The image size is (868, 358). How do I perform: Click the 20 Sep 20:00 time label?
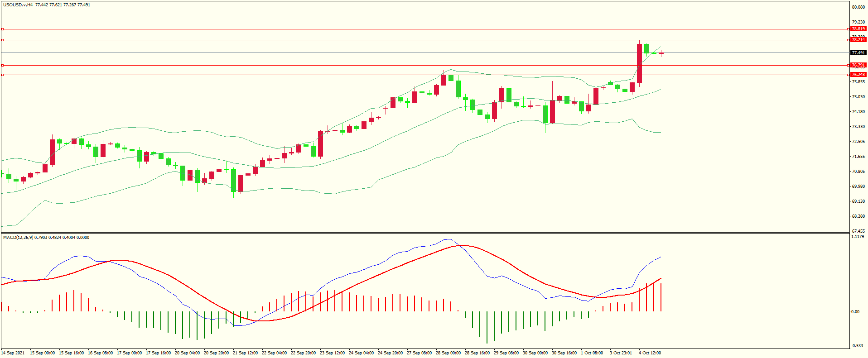(217, 353)
